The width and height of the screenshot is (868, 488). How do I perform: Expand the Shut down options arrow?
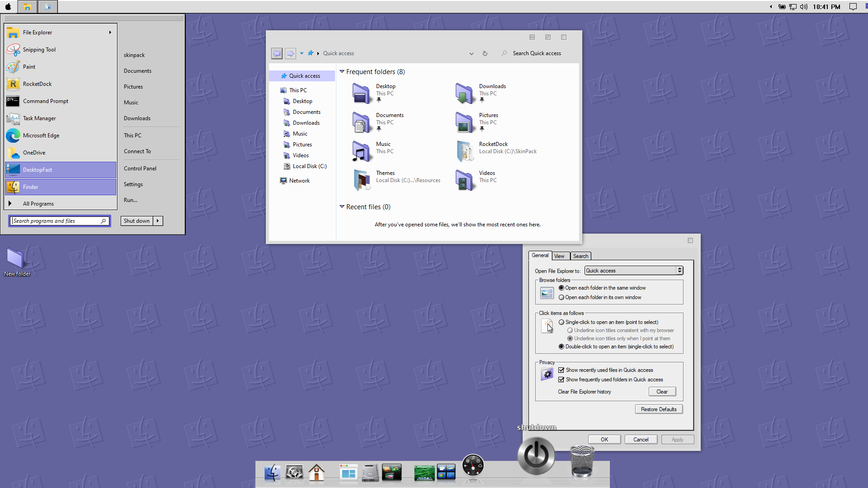click(158, 221)
